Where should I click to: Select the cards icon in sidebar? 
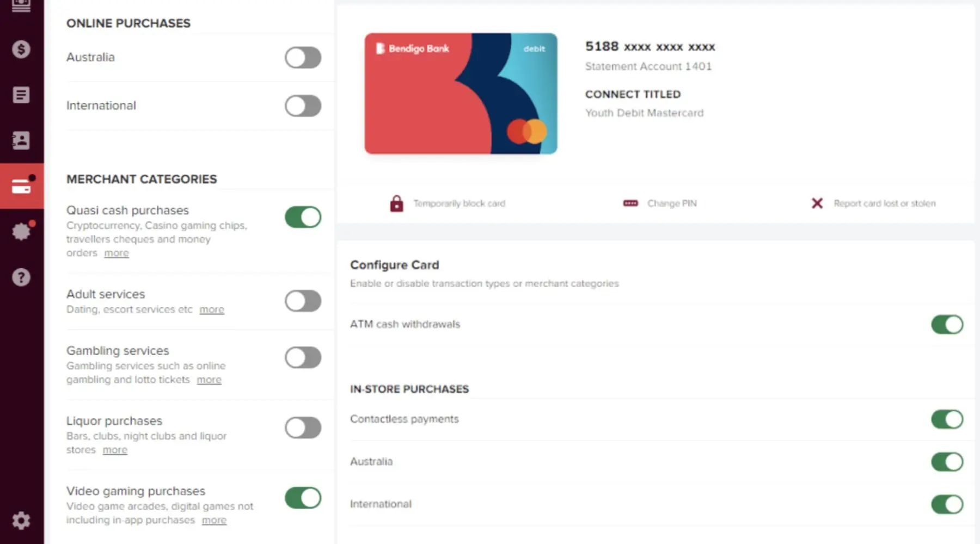pos(21,187)
